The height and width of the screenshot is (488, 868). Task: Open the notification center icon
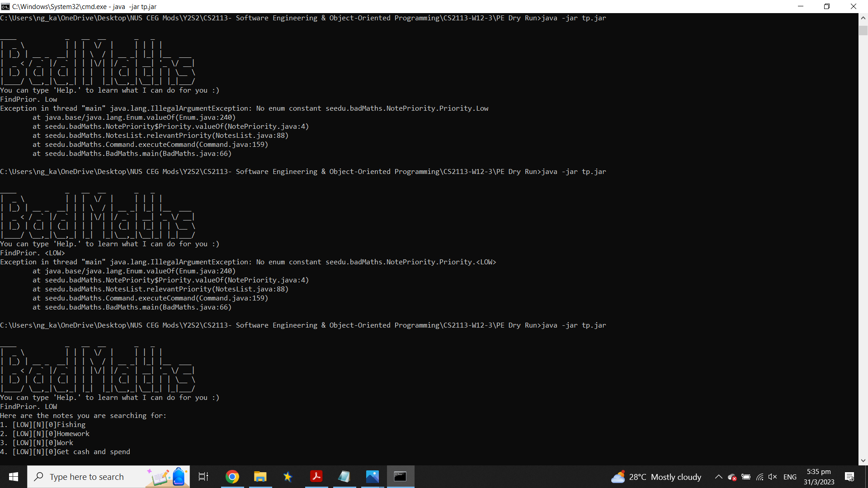pyautogui.click(x=849, y=477)
